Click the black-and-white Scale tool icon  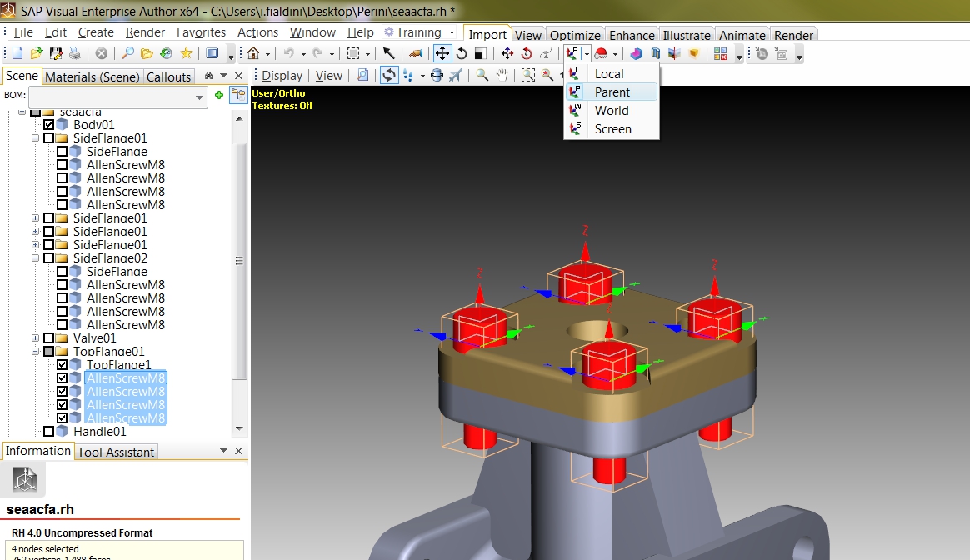(479, 54)
